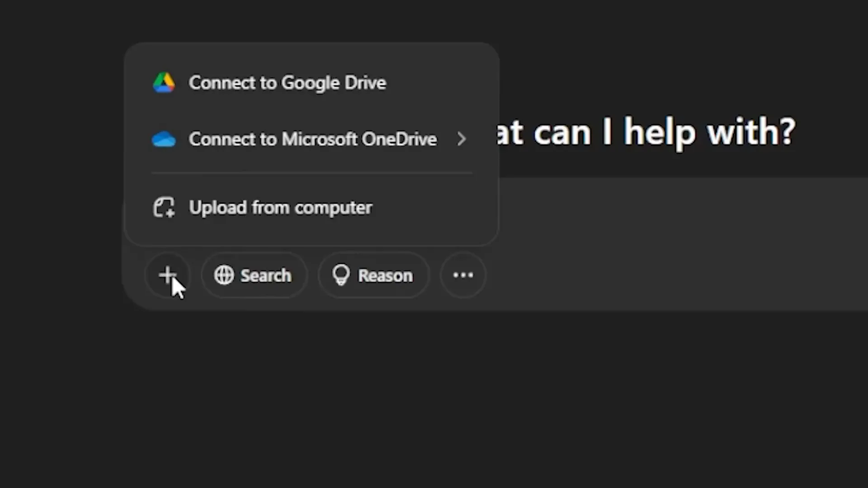Click the globe icon in Search pill

pyautogui.click(x=224, y=275)
